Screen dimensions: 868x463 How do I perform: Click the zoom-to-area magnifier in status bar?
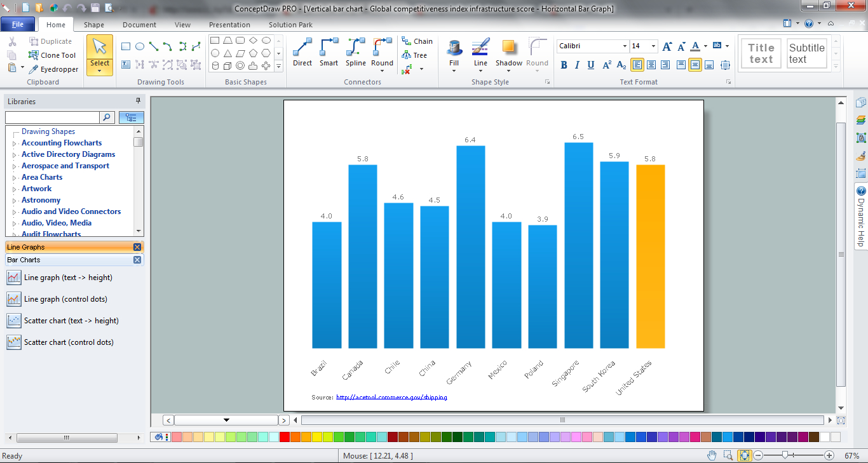pyautogui.click(x=728, y=455)
